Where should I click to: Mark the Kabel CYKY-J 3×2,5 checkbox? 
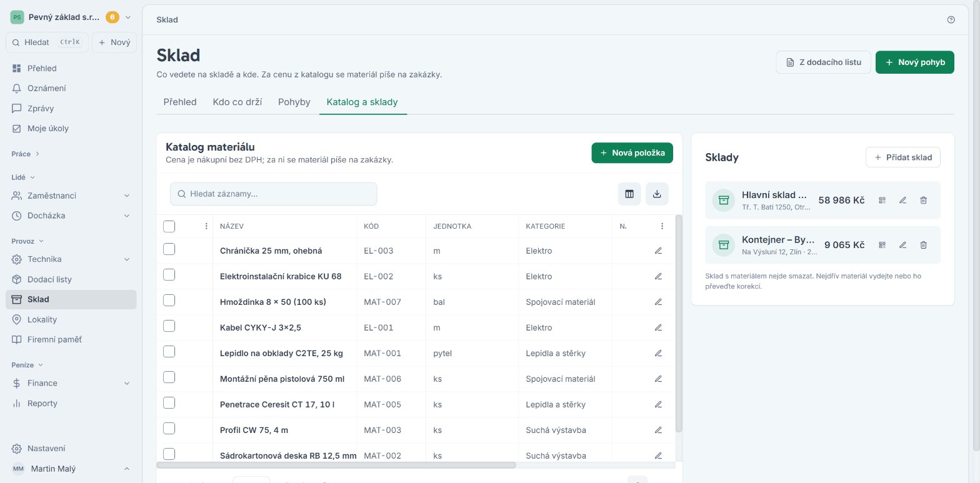pos(169,326)
